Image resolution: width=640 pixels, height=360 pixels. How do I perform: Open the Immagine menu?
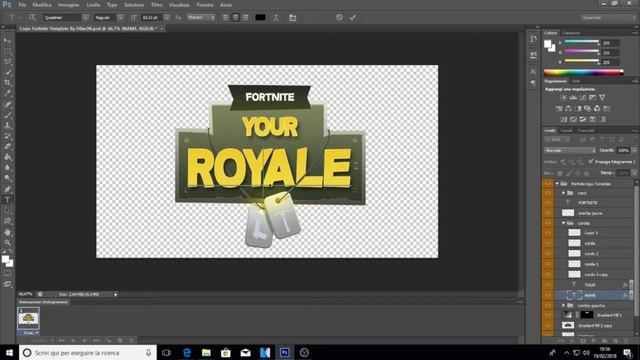[68, 5]
